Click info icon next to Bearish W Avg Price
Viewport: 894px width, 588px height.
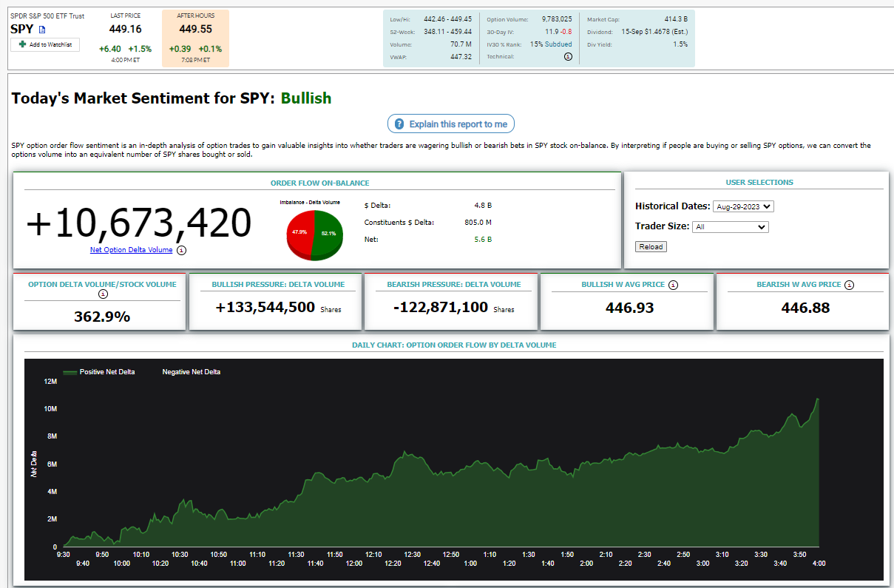click(849, 285)
